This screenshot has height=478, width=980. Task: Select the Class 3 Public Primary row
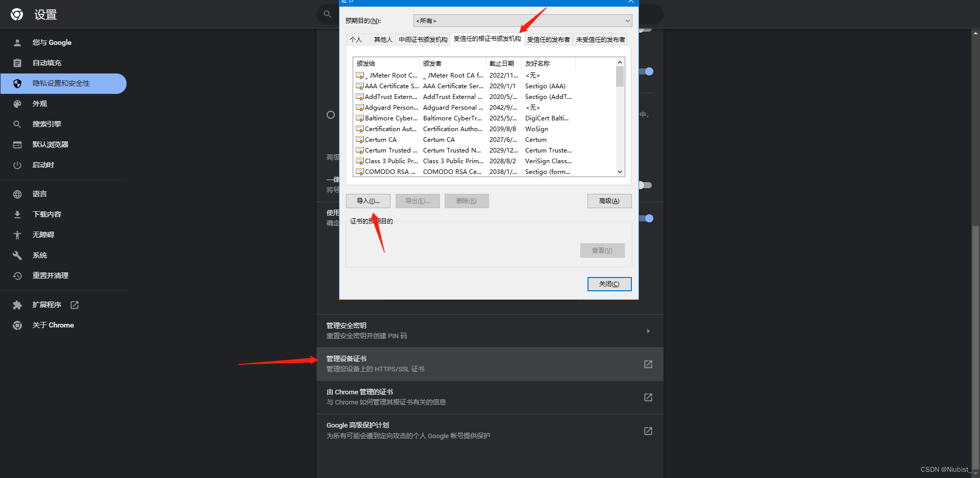click(x=463, y=161)
